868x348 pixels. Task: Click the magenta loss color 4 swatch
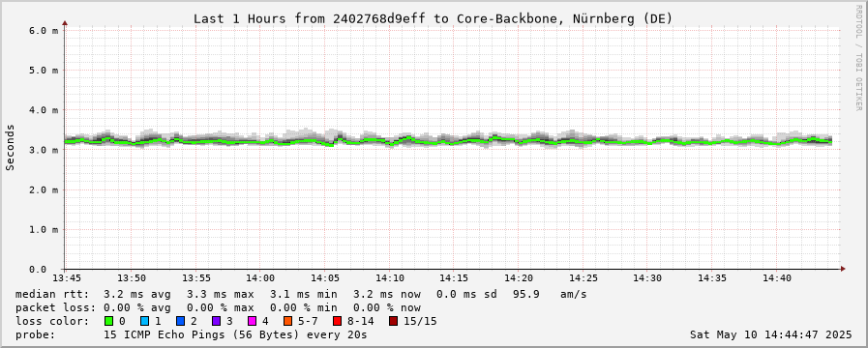tap(252, 321)
